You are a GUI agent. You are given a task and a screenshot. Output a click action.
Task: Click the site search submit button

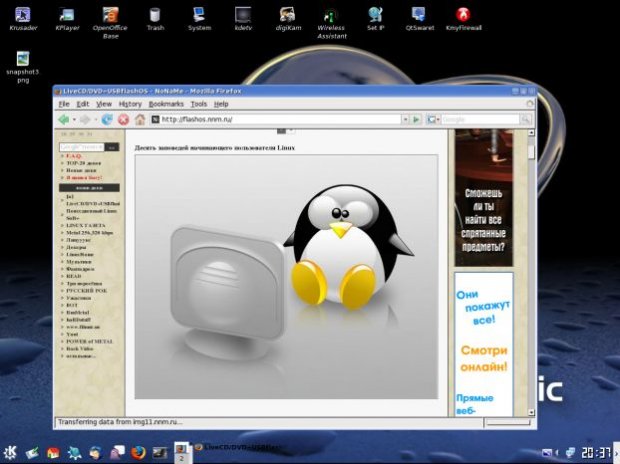[x=112, y=147]
